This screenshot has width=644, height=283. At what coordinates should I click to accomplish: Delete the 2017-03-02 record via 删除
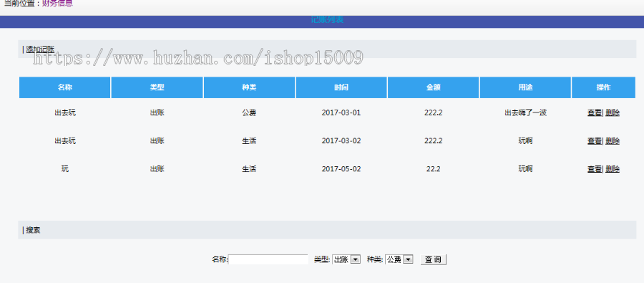click(613, 140)
